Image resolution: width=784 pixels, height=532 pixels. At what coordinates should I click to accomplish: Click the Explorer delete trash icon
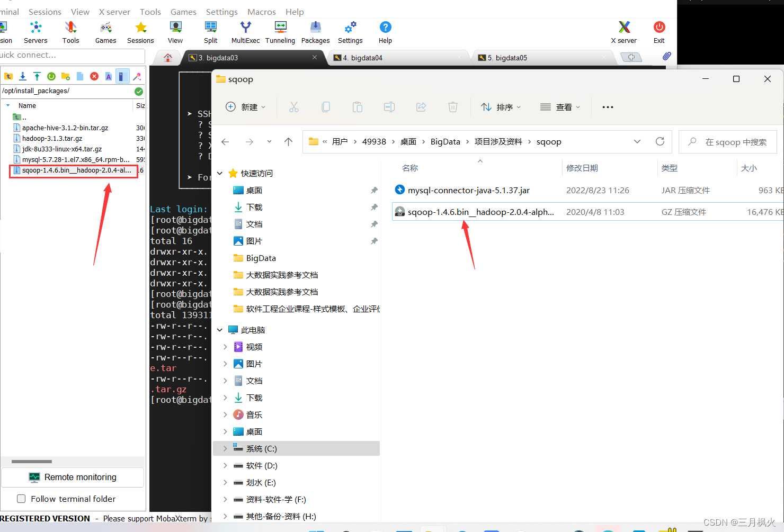pos(453,107)
